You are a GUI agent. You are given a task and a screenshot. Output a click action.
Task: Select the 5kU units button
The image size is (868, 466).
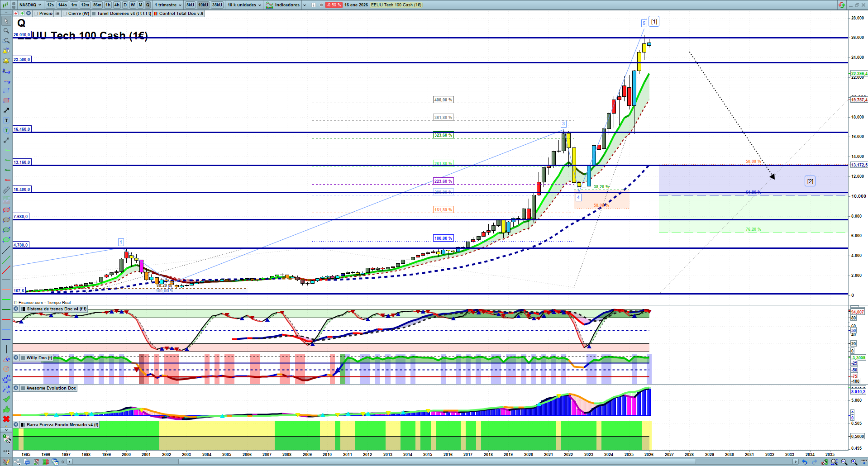(190, 5)
